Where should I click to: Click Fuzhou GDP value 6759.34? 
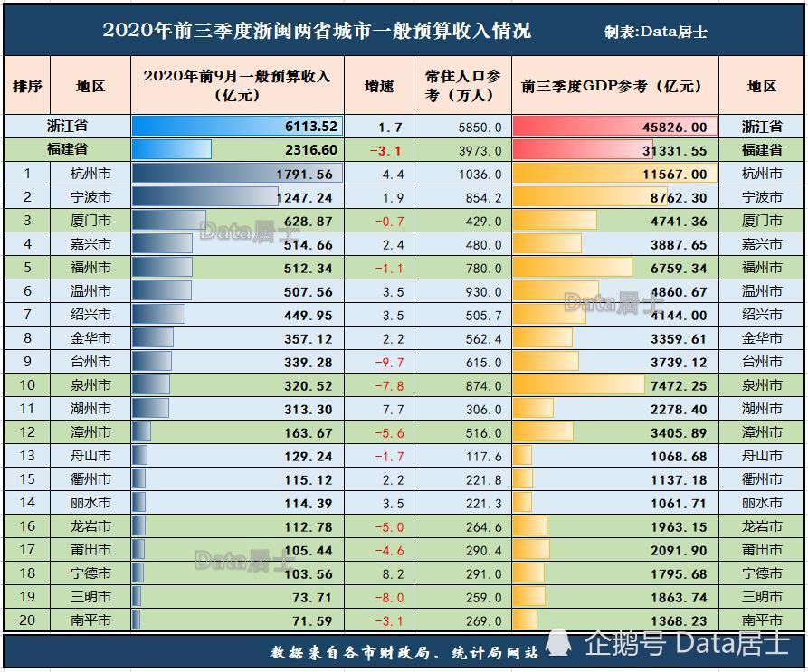pos(679,269)
